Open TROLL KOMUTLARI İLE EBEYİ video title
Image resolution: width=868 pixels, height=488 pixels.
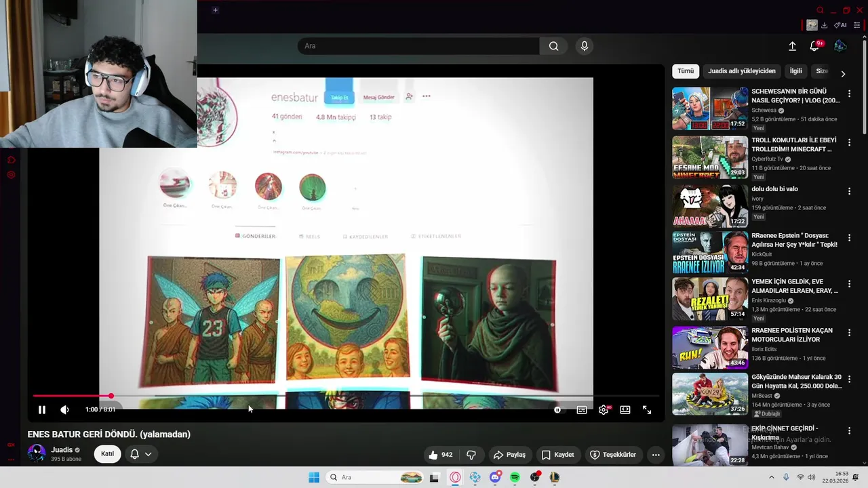coord(795,144)
